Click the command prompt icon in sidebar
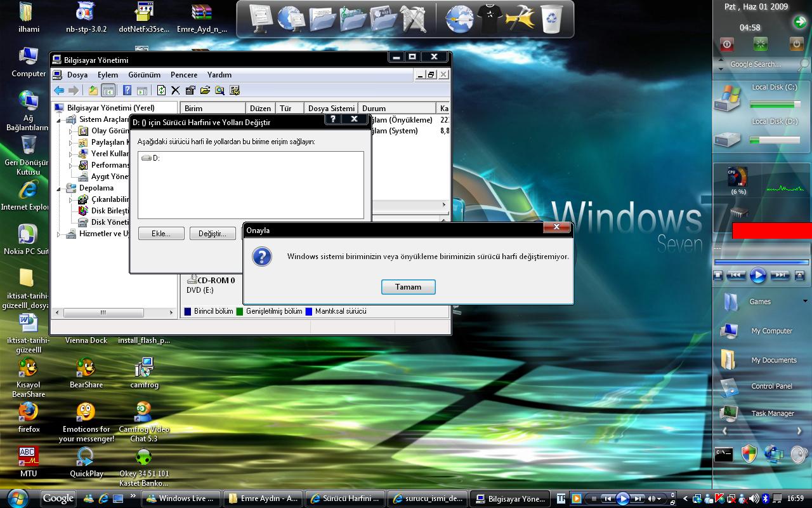Screen dimensions: 812x508 coord(724,454)
